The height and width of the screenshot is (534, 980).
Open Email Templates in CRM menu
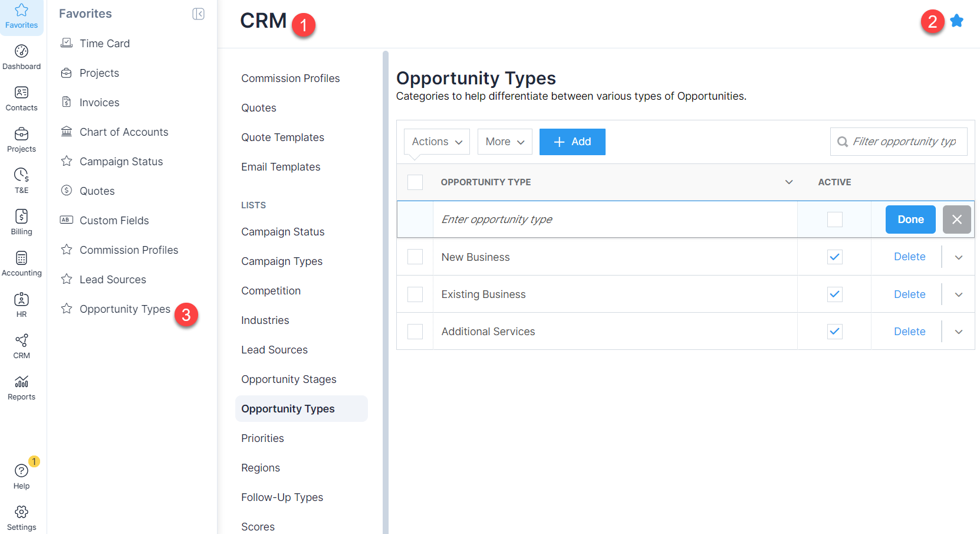[281, 167]
